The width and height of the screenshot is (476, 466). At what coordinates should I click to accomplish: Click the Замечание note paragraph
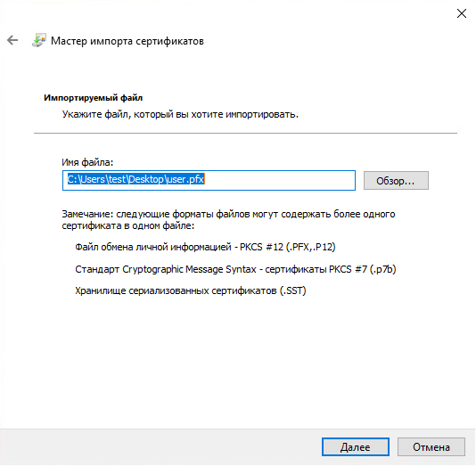tap(228, 220)
